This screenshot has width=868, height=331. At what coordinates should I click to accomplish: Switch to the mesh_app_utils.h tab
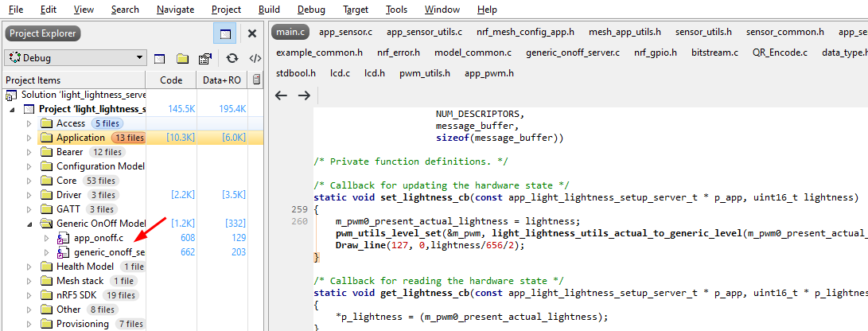pyautogui.click(x=625, y=32)
